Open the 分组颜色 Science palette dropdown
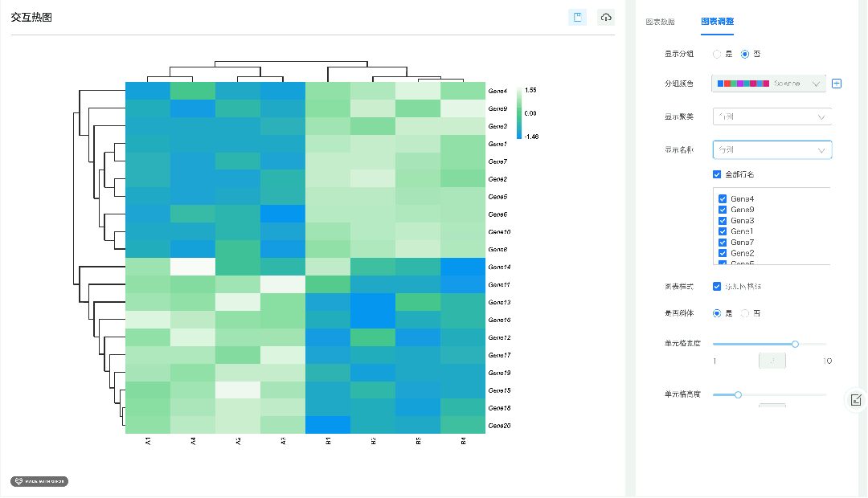Viewport: 868px width, 498px height. [769, 84]
